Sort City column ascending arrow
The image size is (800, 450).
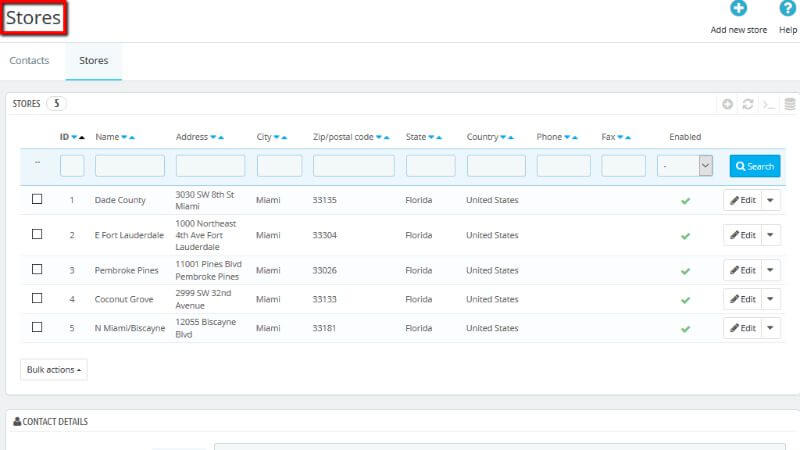284,137
